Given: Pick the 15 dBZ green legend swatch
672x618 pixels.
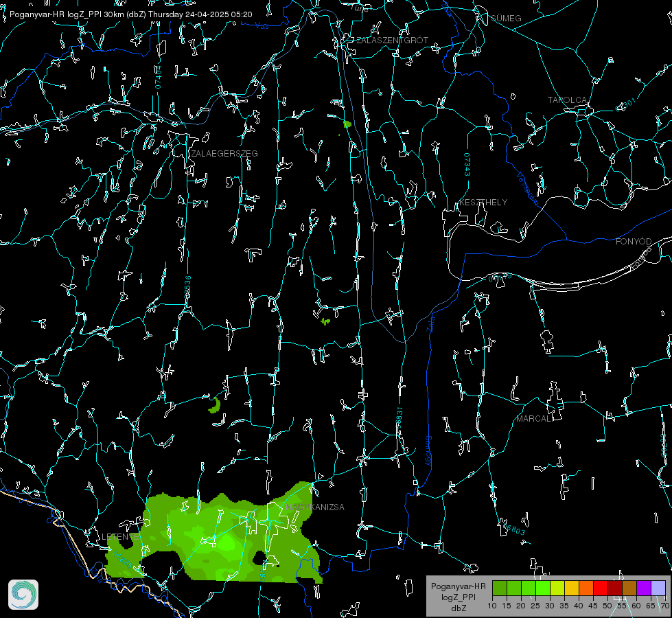Looking at the screenshot, I should click(514, 588).
